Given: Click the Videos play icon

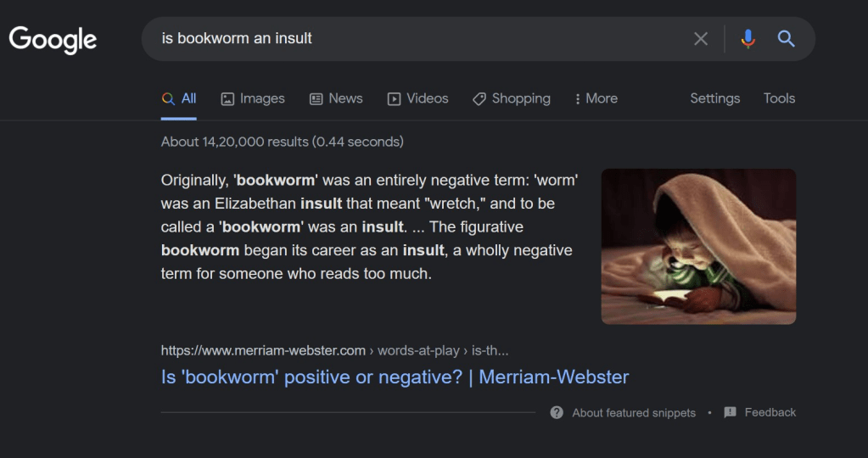Looking at the screenshot, I should 394,99.
